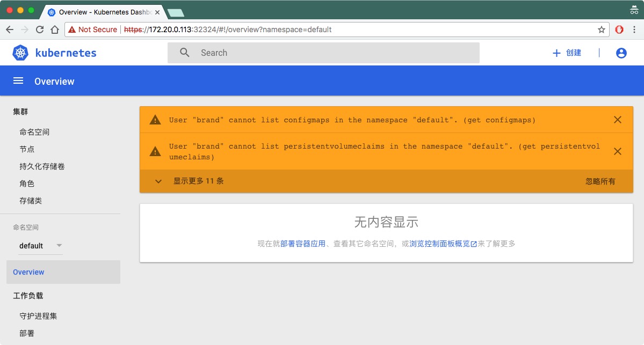Image resolution: width=644 pixels, height=345 pixels.
Task: Open the user account icon
Action: 621,53
